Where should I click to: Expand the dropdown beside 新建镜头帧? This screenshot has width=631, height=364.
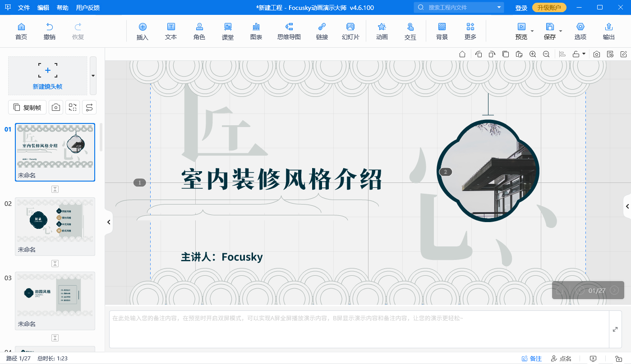93,76
